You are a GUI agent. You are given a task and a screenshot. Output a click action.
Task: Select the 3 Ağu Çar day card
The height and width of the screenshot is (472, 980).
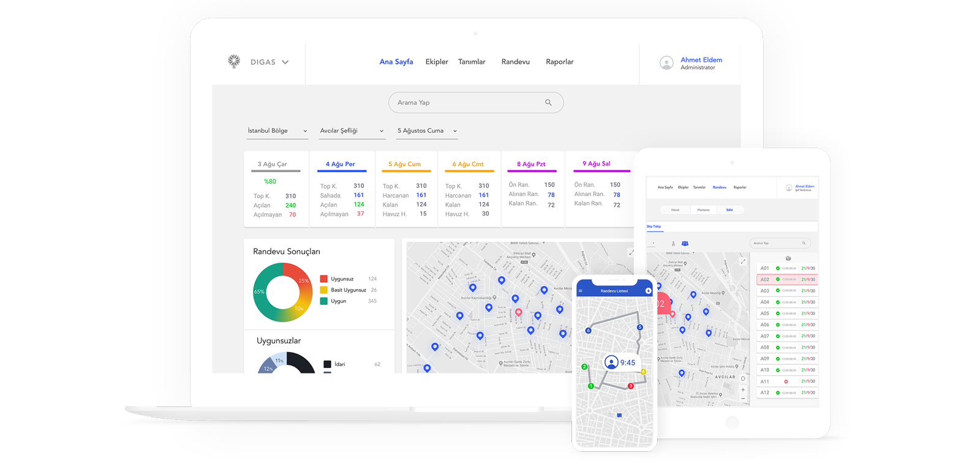click(276, 190)
